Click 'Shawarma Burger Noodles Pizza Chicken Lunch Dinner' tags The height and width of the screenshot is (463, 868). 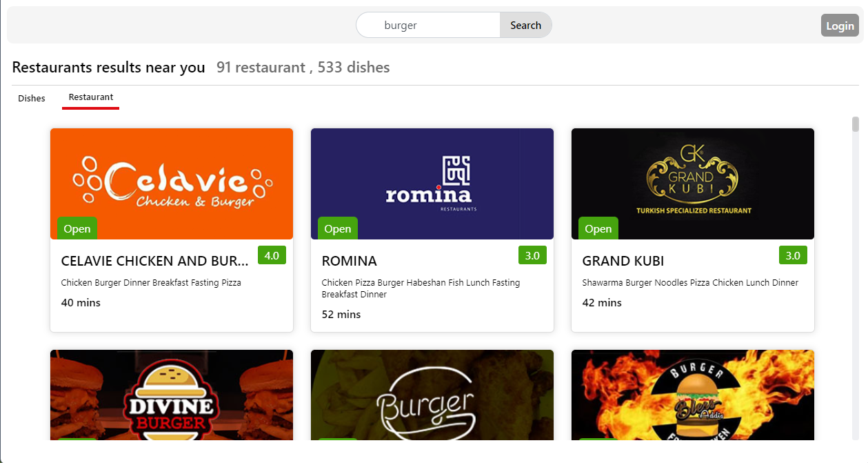tap(690, 282)
